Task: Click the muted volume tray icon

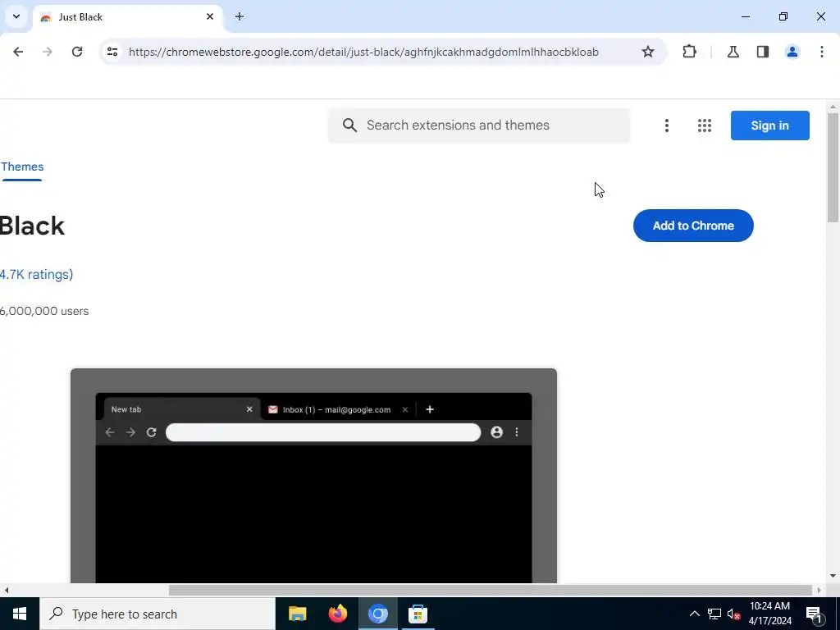Action: [733, 614]
